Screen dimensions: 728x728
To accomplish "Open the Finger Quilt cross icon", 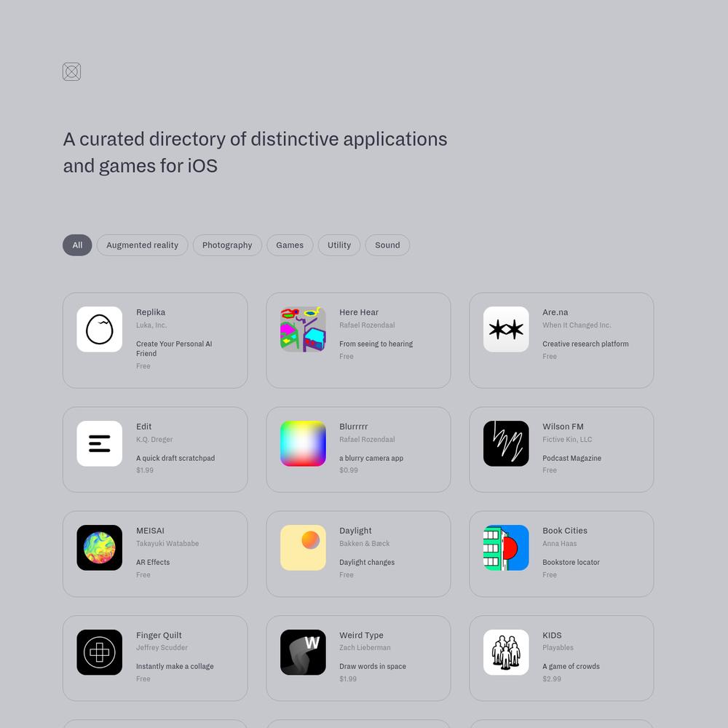I will (99, 652).
